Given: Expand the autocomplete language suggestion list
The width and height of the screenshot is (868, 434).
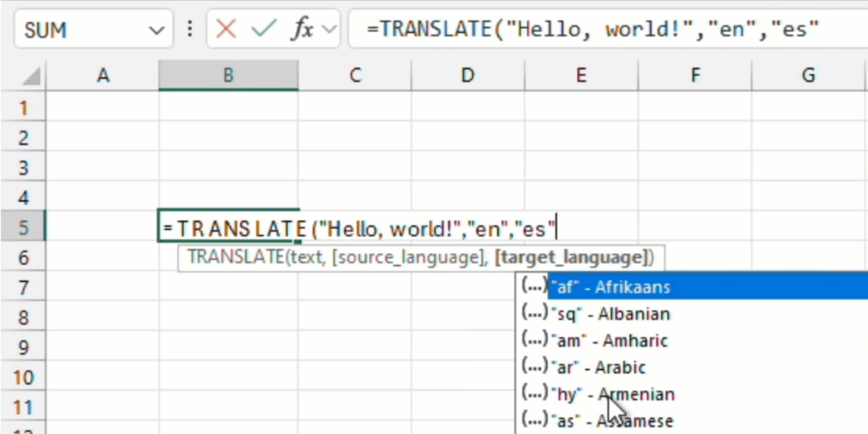Looking at the screenshot, I should click(x=535, y=287).
